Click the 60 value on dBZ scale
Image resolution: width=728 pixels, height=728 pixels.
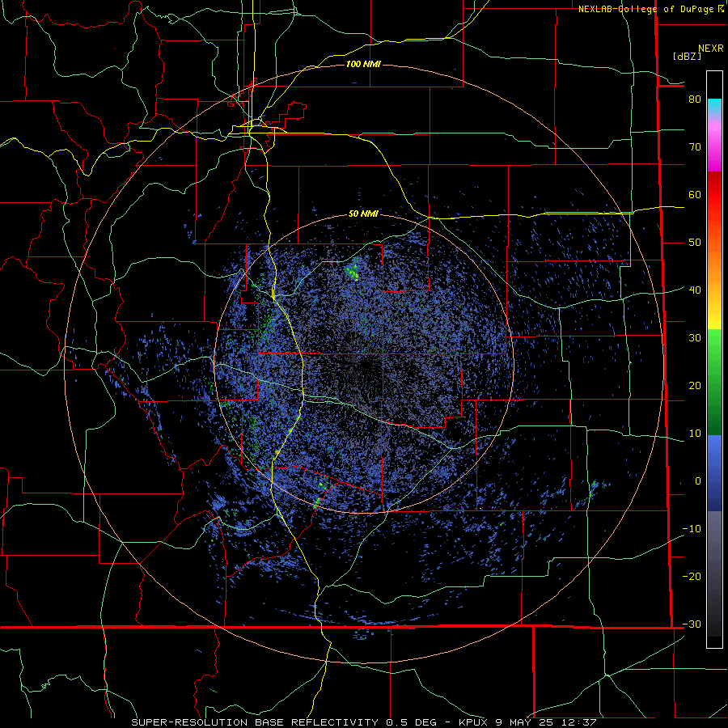click(695, 194)
